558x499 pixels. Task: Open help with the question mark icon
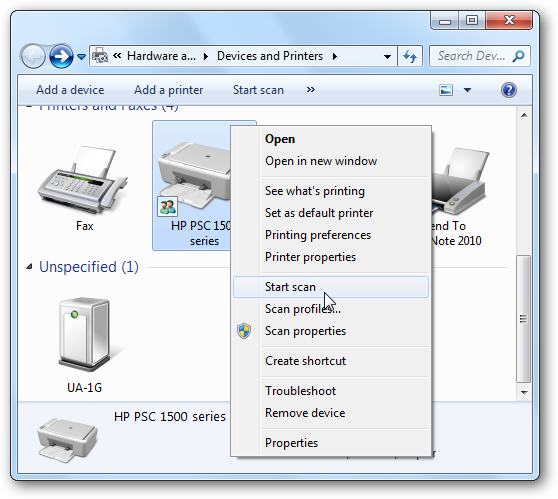pos(509,90)
